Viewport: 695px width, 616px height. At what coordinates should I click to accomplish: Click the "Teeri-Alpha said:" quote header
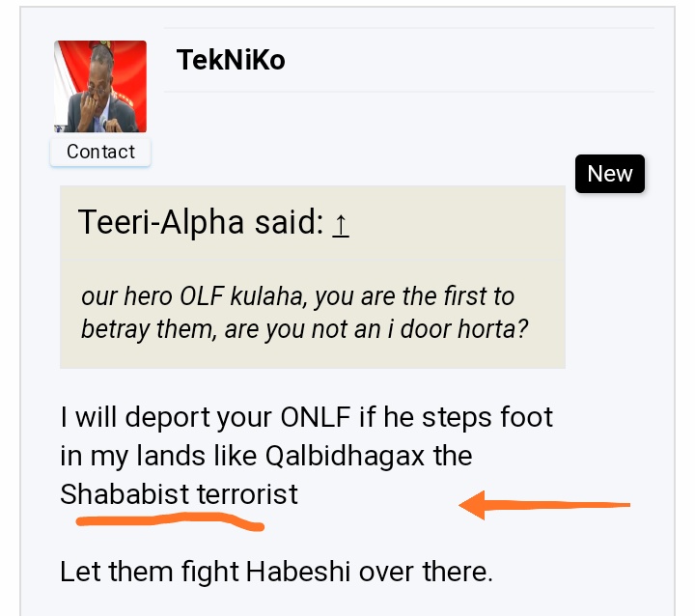(213, 222)
